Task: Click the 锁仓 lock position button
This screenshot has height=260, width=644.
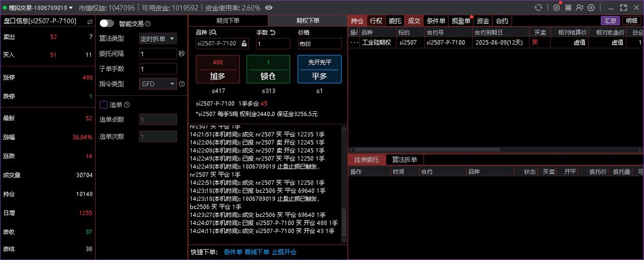Action: coord(268,69)
